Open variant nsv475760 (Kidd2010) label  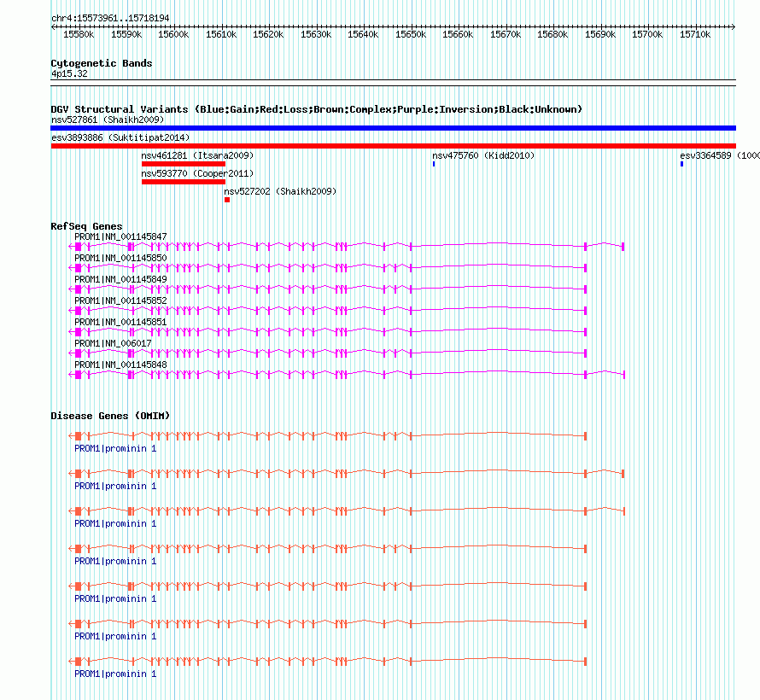(x=483, y=155)
